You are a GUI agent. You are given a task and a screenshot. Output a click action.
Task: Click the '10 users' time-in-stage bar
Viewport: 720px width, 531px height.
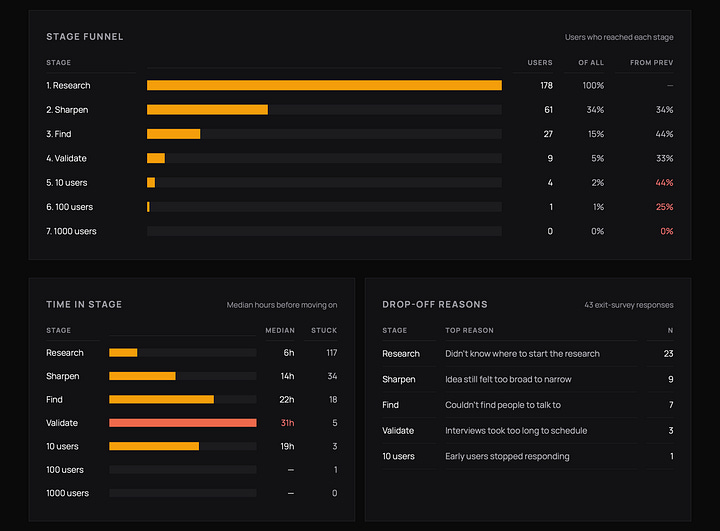(x=154, y=446)
